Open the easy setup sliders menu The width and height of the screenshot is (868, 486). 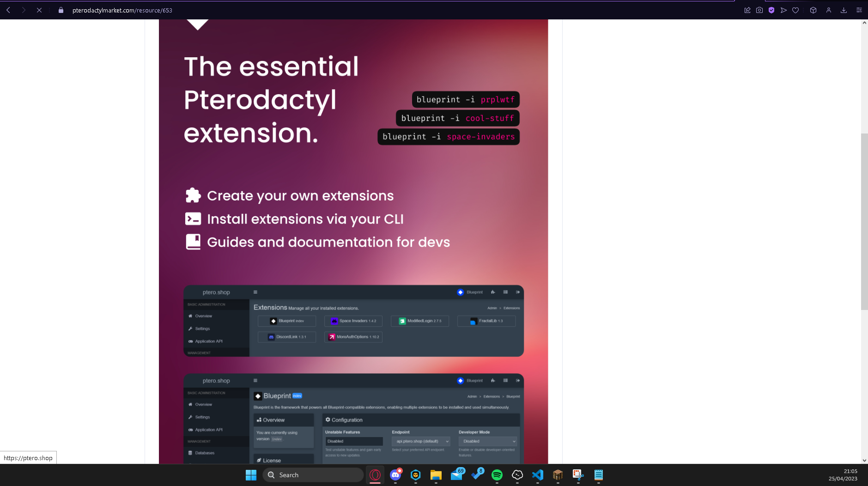tap(859, 10)
